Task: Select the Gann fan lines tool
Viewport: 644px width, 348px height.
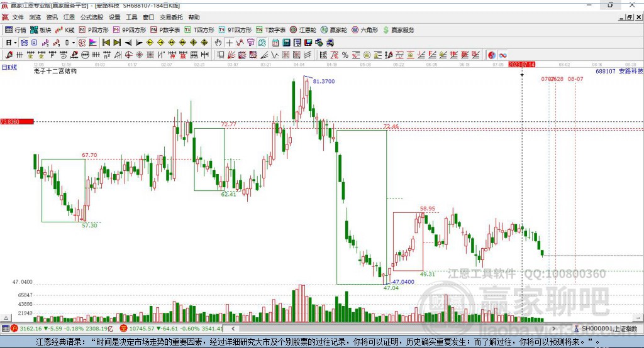Action: pyautogui.click(x=232, y=55)
